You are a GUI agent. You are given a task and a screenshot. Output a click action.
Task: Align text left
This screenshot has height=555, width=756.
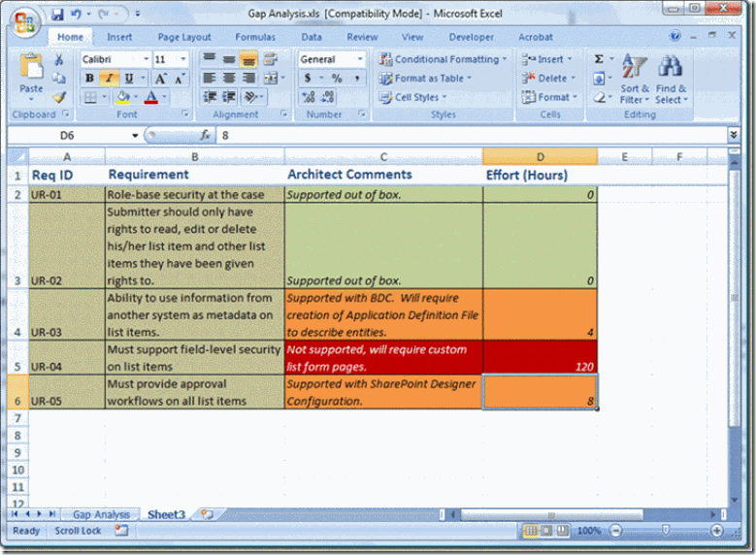[x=210, y=79]
